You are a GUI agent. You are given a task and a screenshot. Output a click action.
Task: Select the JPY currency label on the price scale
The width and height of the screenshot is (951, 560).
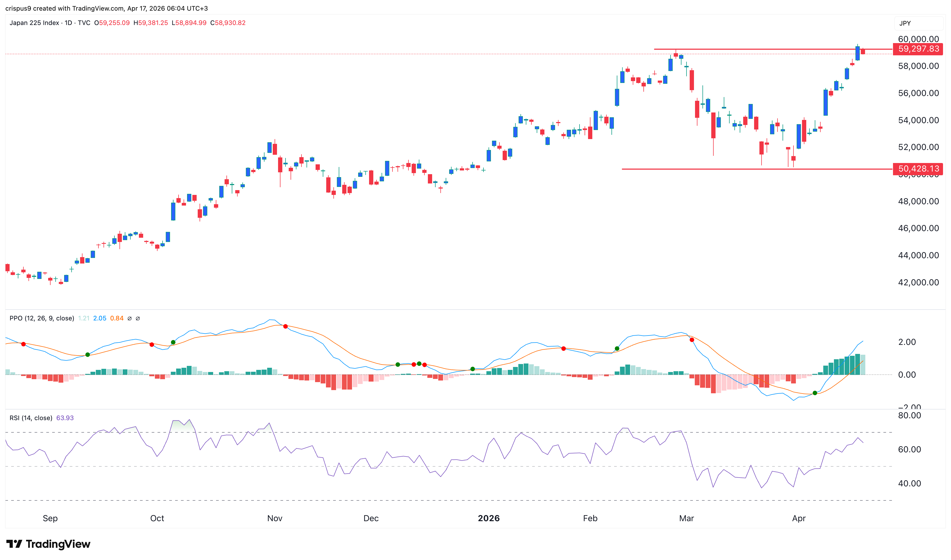[905, 23]
